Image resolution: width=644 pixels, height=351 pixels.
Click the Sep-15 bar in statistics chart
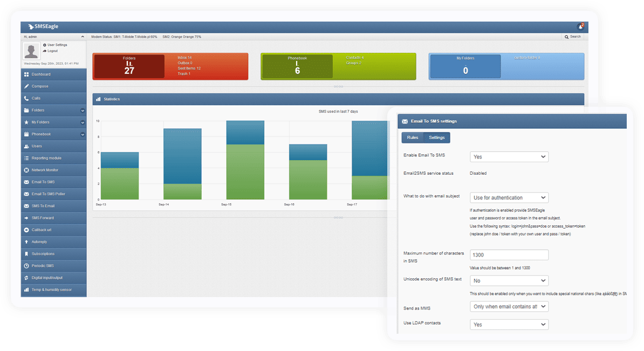[245, 160]
